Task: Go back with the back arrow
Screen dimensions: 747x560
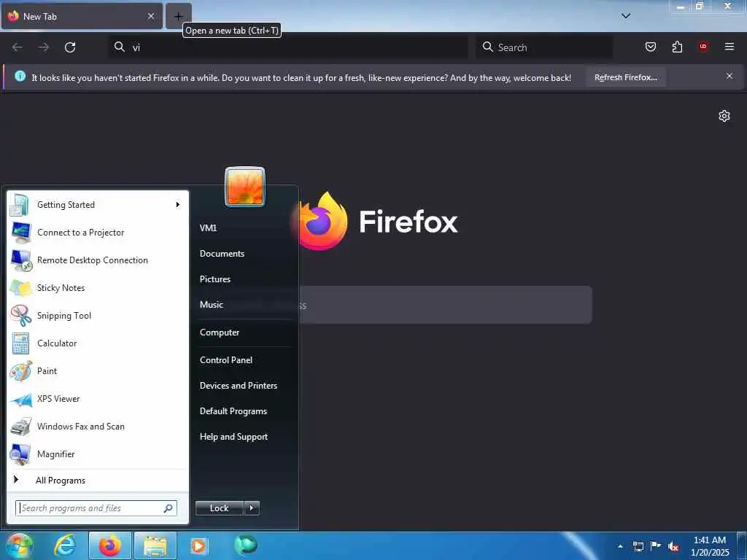Action: tap(18, 47)
